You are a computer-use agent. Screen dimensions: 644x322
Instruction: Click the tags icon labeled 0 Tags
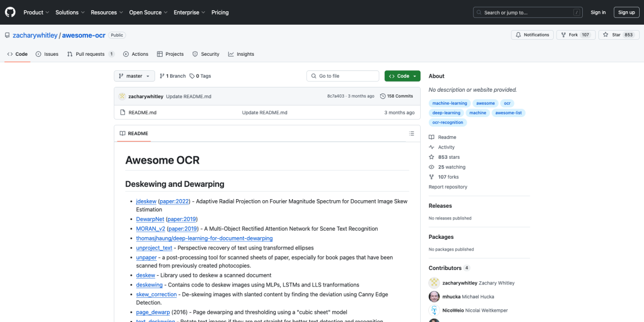[x=191, y=76]
